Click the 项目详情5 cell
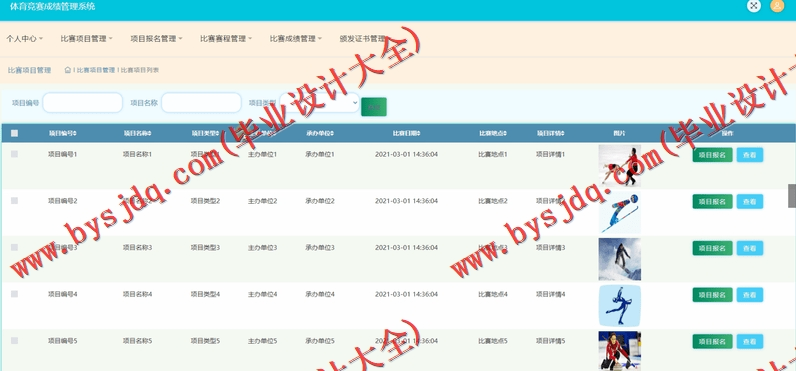 click(x=550, y=341)
